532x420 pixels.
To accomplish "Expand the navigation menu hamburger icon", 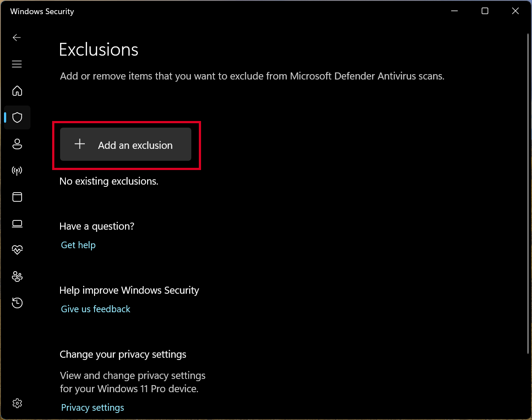I will coord(16,64).
